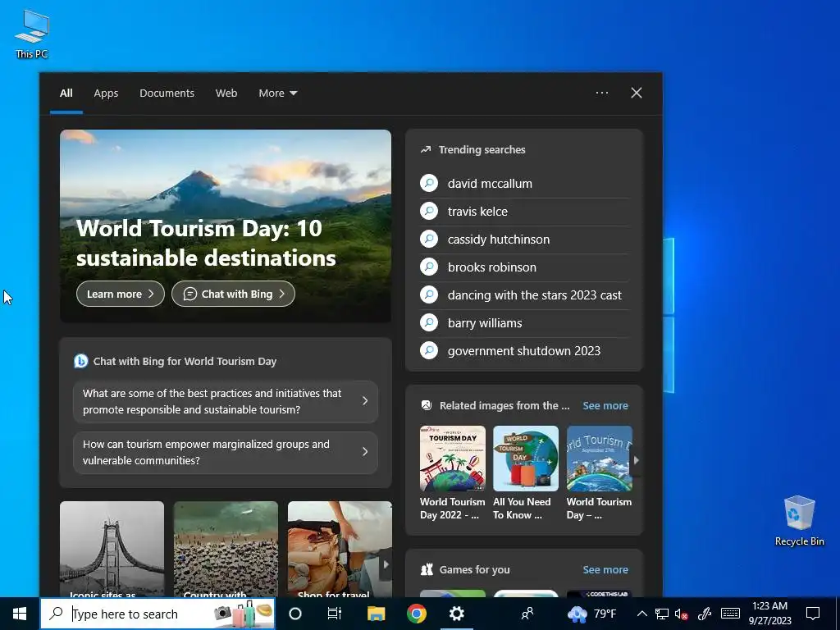Viewport: 840px width, 630px height.
Task: Click the search magnifier beside travis kelce
Action: tap(429, 211)
